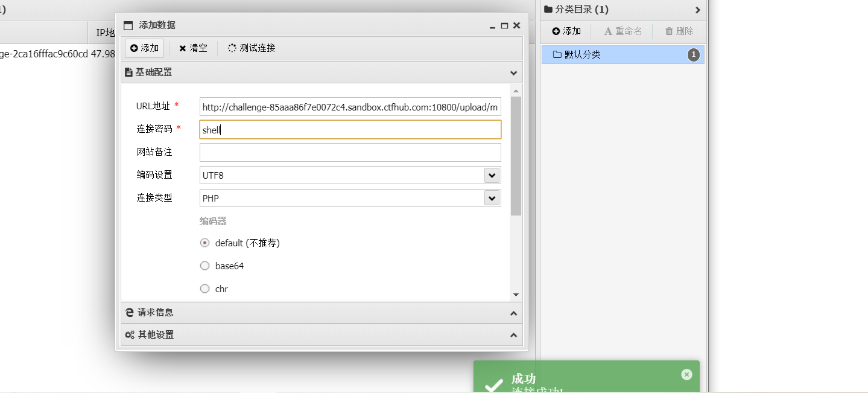Collapse the 分类目录 panel arrow
868x393 pixels.
[697, 10]
